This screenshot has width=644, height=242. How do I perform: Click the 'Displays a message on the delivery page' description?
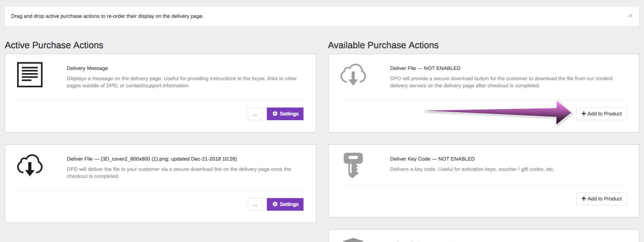coord(182,82)
